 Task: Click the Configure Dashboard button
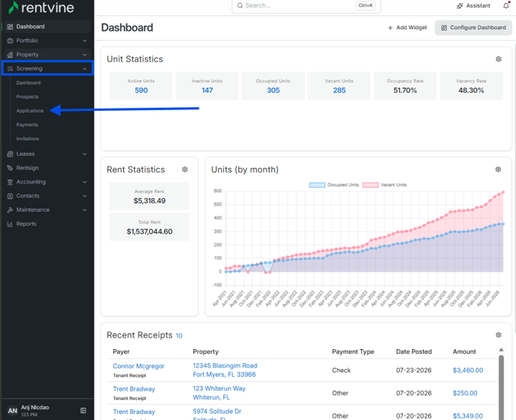473,28
